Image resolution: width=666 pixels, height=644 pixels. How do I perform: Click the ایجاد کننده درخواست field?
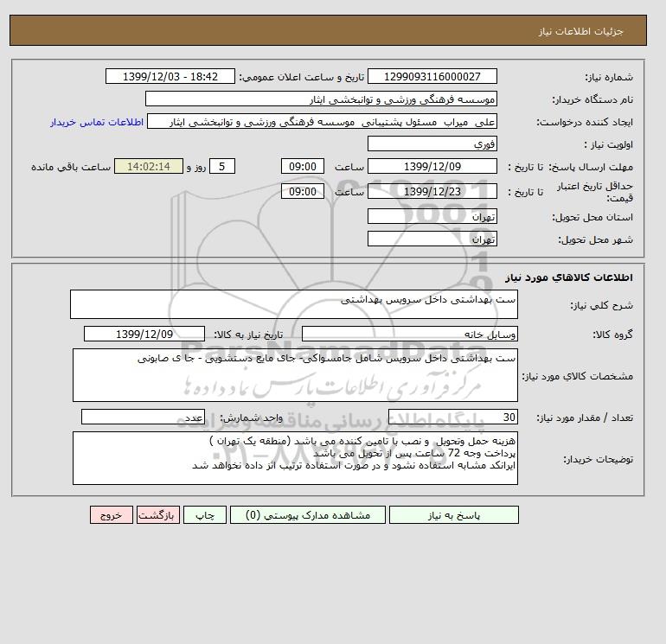click(x=322, y=121)
